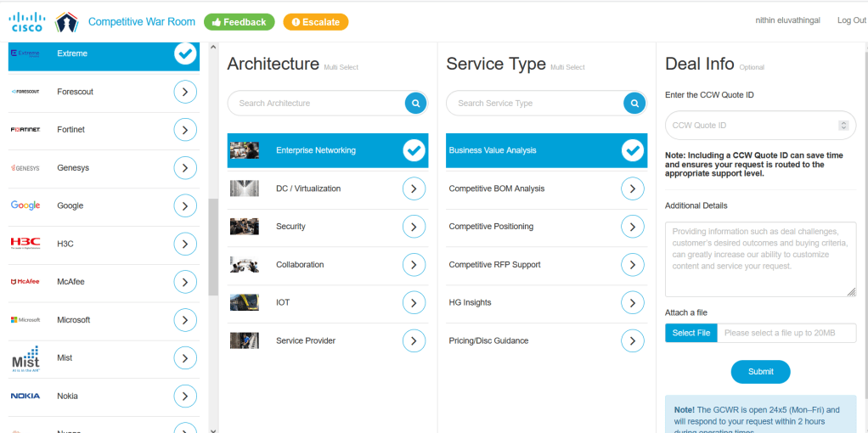The image size is (868, 433).
Task: Untick Business Value Analysis checkmark
Action: [633, 150]
